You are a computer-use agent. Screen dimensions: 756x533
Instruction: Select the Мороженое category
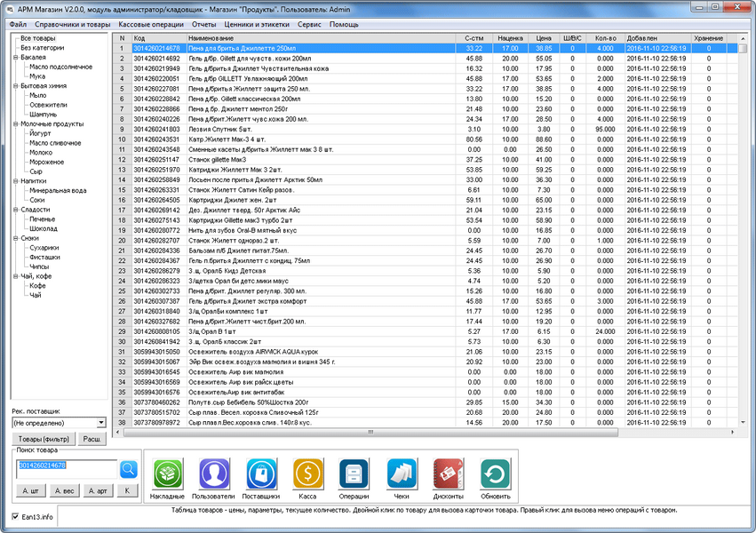pyautogui.click(x=46, y=162)
